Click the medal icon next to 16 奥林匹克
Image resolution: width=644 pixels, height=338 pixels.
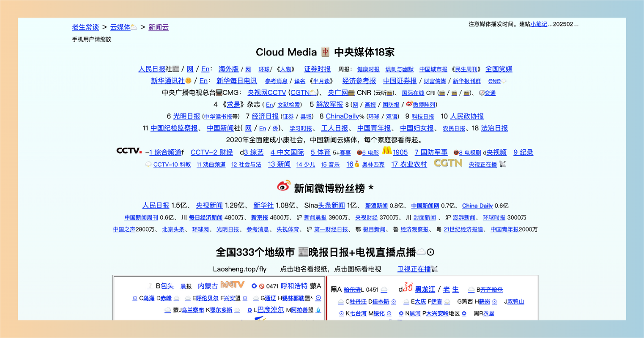(x=357, y=164)
